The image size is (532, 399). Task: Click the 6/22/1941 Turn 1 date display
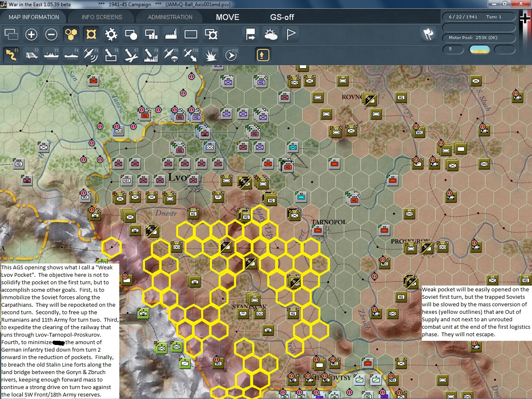point(478,17)
